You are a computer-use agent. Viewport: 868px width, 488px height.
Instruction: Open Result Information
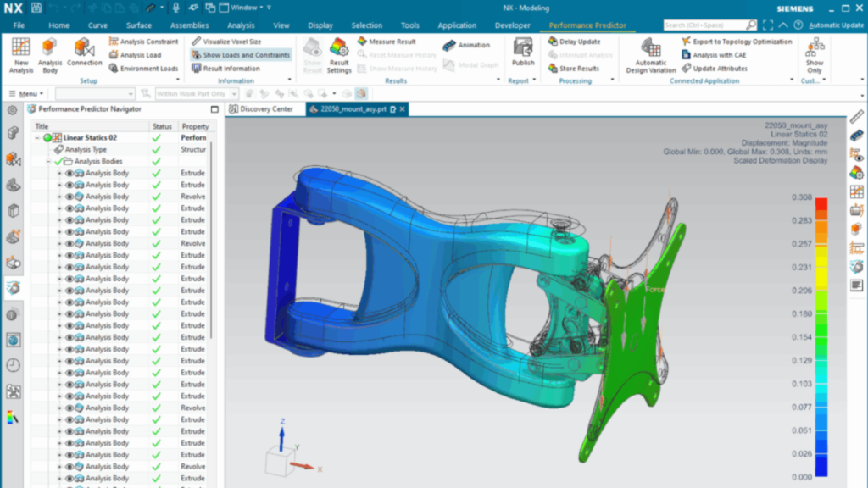point(225,69)
